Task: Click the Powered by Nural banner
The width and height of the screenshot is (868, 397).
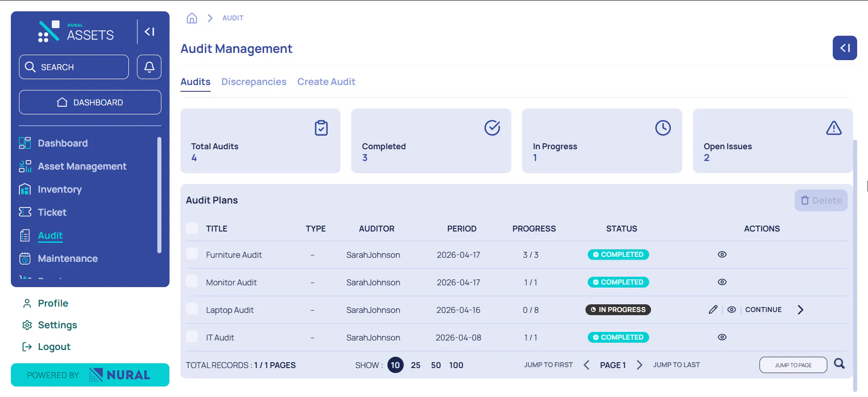Action: pyautogui.click(x=90, y=375)
